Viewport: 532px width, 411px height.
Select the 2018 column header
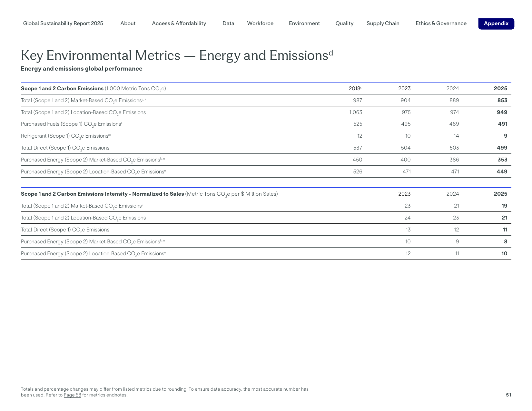pyautogui.click(x=355, y=89)
